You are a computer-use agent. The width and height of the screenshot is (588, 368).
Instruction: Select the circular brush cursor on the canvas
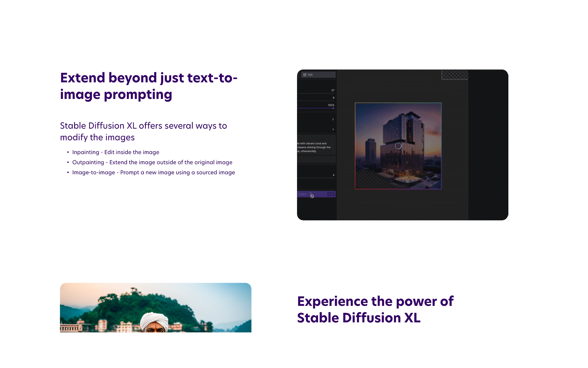click(398, 146)
